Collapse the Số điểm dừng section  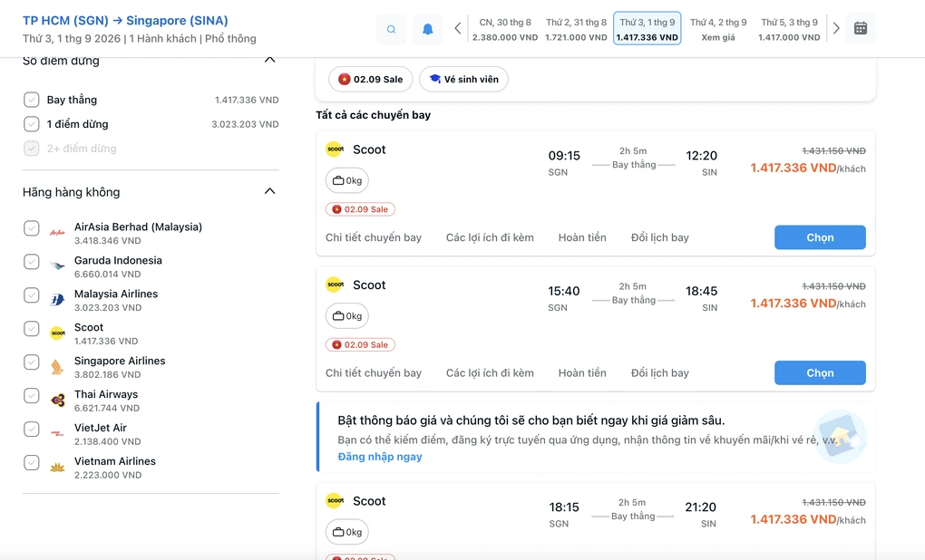(x=269, y=60)
